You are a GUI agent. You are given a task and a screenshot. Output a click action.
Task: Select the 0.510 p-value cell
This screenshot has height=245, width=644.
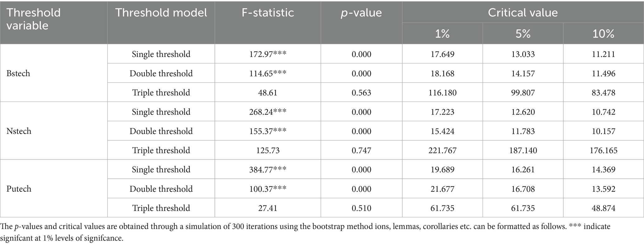[361, 208]
